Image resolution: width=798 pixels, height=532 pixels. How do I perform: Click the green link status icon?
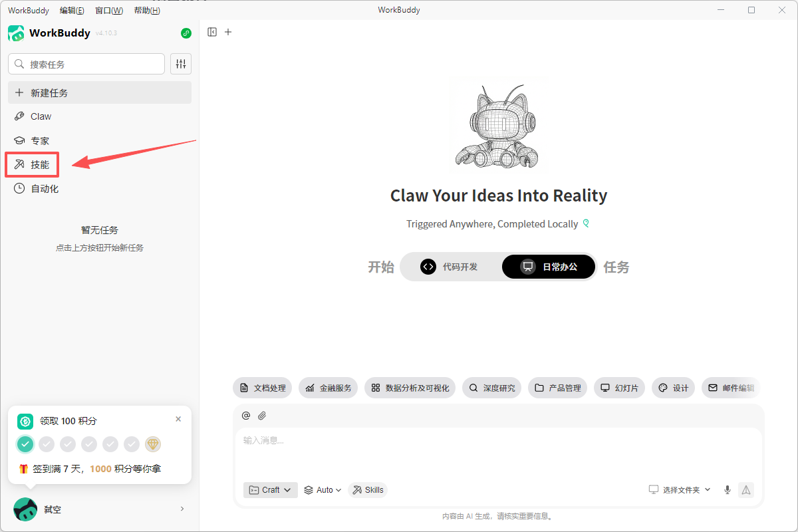tap(186, 33)
